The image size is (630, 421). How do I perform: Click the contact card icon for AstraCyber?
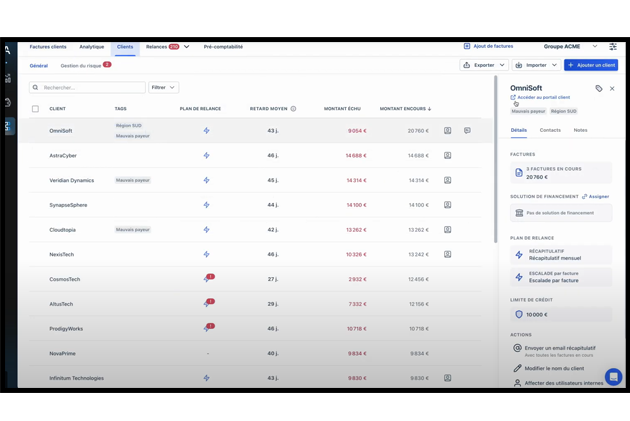447,156
